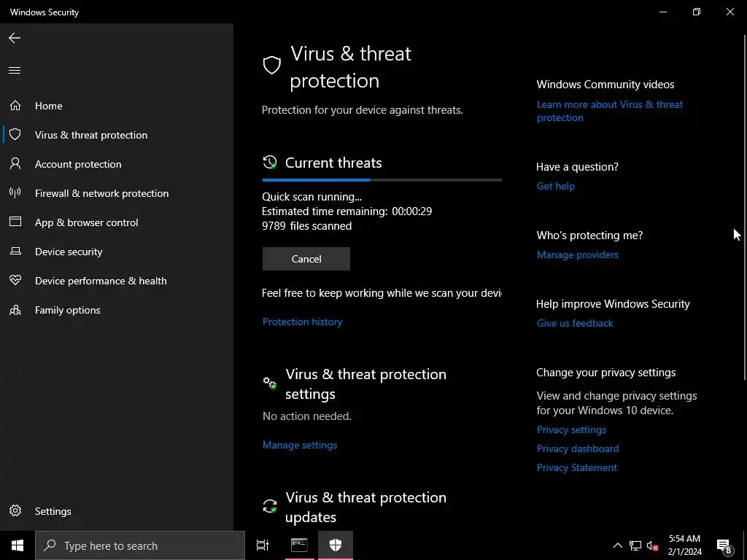Cancel the running quick scan
The image size is (747, 560).
[306, 259]
